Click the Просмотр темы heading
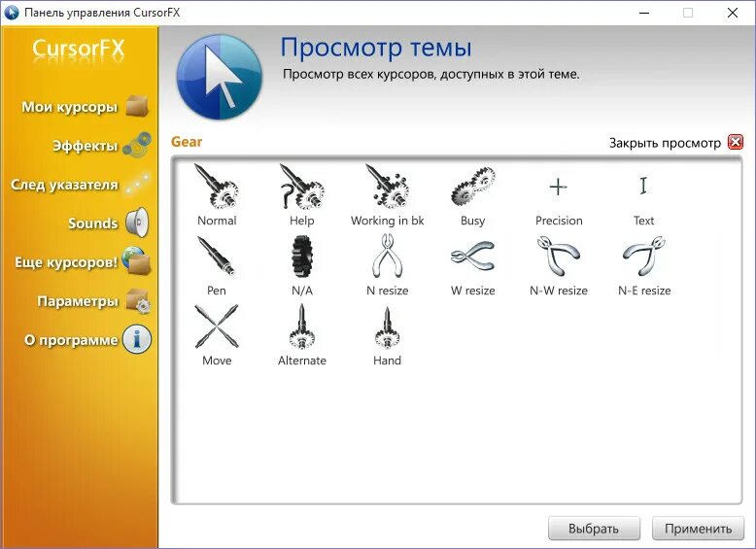Screen dimensions: 756x549 point(376,48)
